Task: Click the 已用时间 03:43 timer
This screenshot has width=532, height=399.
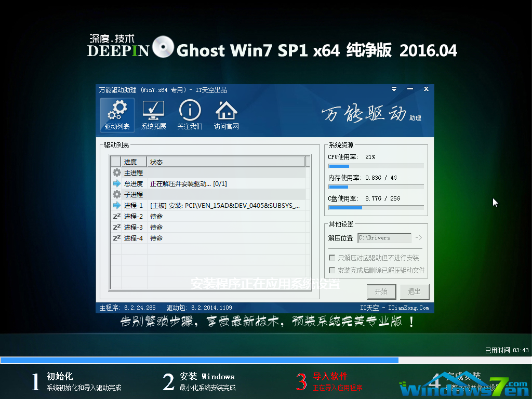Action: pos(507,350)
